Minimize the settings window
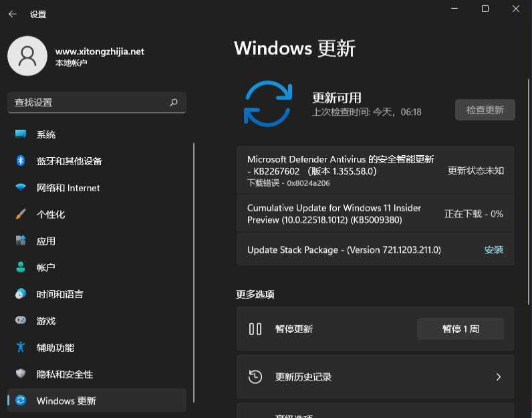Image resolution: width=532 pixels, height=418 pixels. click(454, 9)
